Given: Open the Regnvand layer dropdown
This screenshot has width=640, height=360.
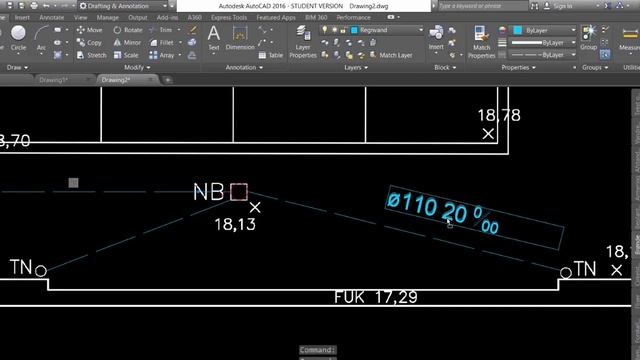Looking at the screenshot, I should pyautogui.click(x=421, y=30).
